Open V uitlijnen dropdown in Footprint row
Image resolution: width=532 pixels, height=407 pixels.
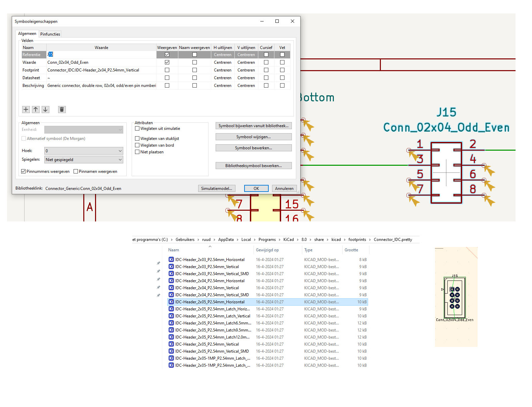point(246,70)
